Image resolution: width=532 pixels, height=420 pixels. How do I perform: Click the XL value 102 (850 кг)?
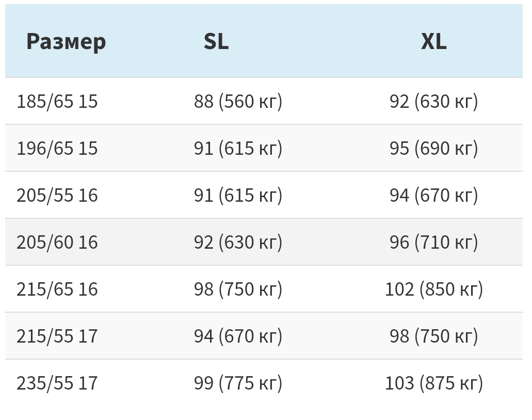pos(433,289)
